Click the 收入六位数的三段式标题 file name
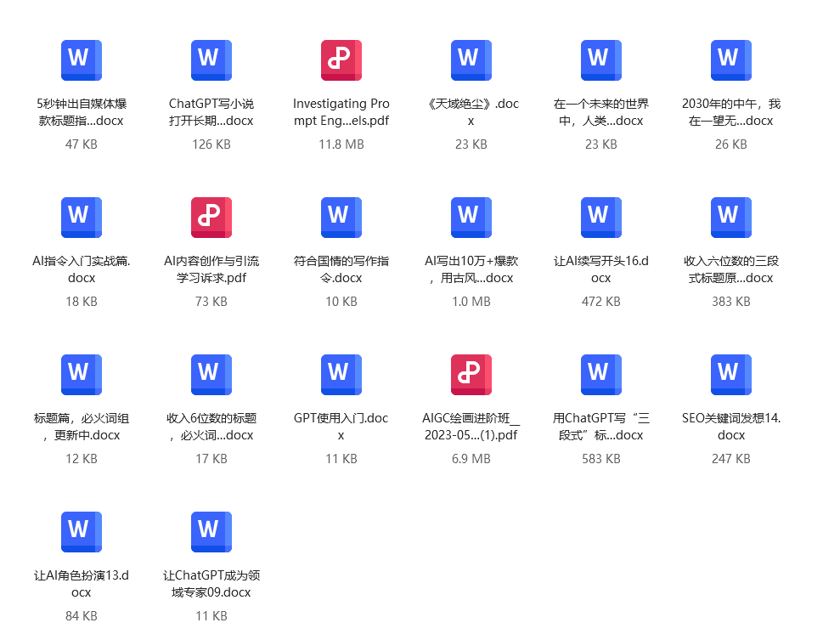 coord(730,269)
